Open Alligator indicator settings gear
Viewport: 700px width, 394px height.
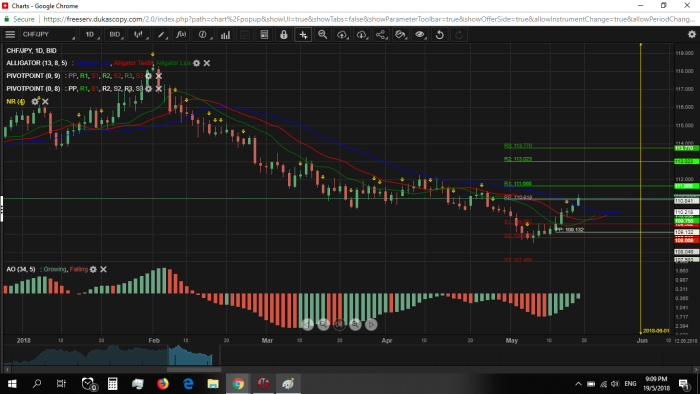tap(196, 63)
